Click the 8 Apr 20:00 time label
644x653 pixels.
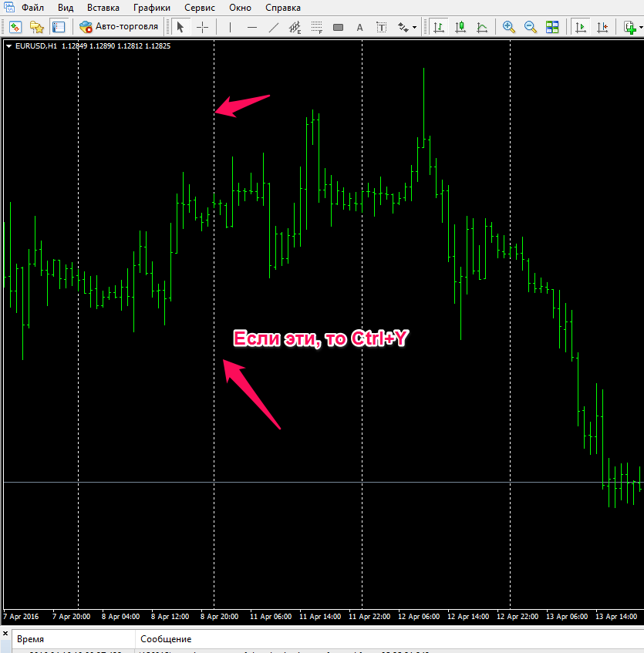point(219,616)
